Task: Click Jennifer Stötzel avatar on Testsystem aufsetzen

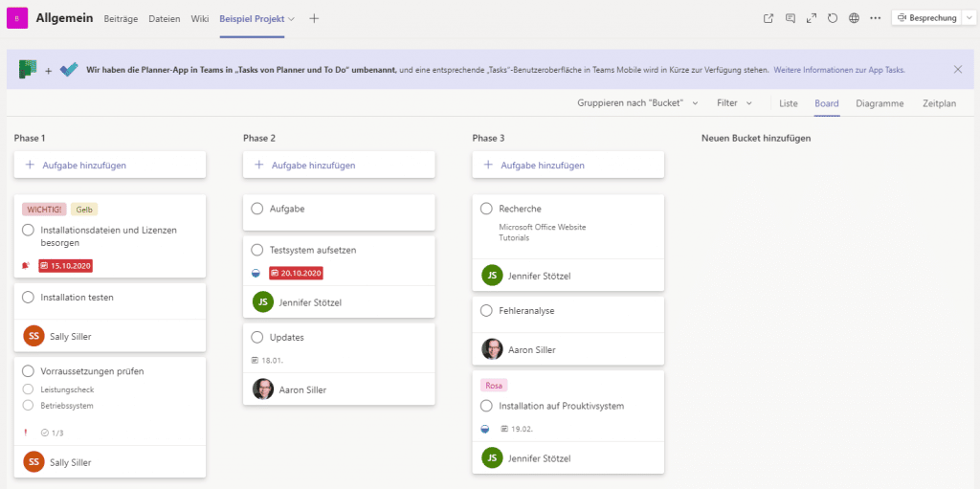Action: pos(263,302)
